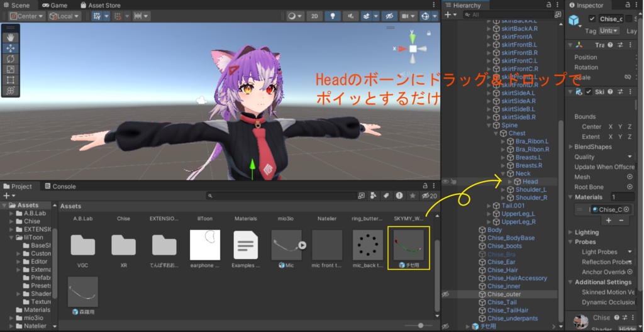Select the Project tab
Screen dimensions: 644x332
point(18,186)
